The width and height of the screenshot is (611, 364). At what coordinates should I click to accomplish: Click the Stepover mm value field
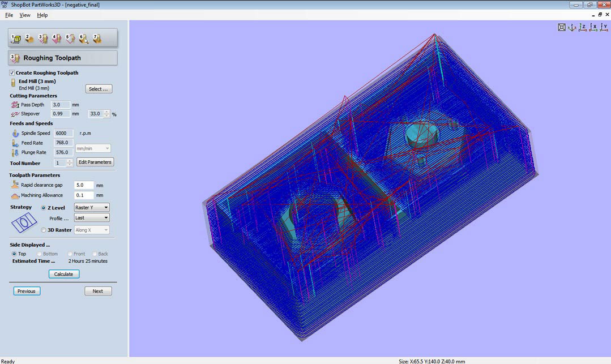pyautogui.click(x=61, y=114)
